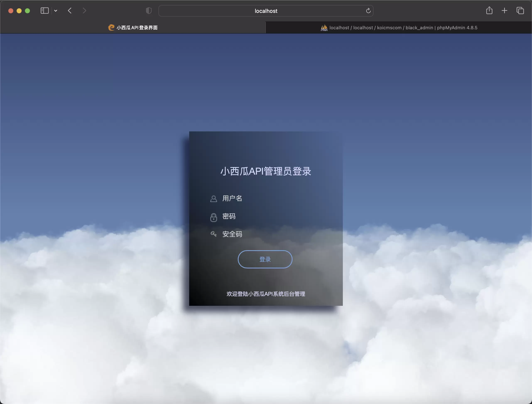Focus the localhost address bar
532x404 pixels.
point(266,11)
